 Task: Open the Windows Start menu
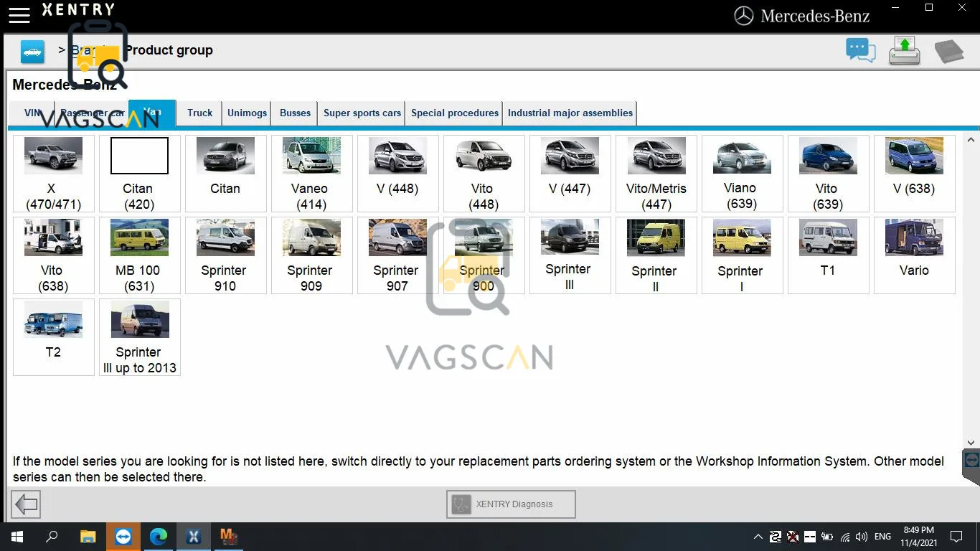point(17,537)
